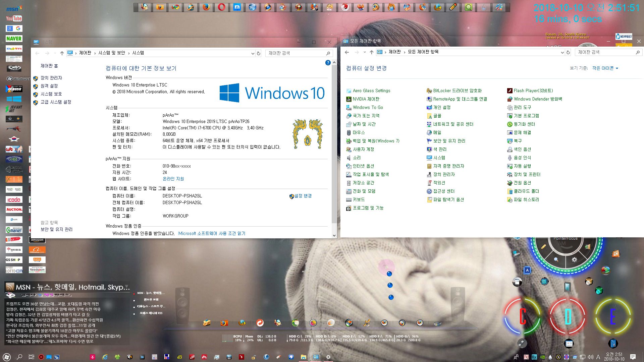Open 파일 히스토리 item
Screen dimensions: 644x362
coord(523,199)
